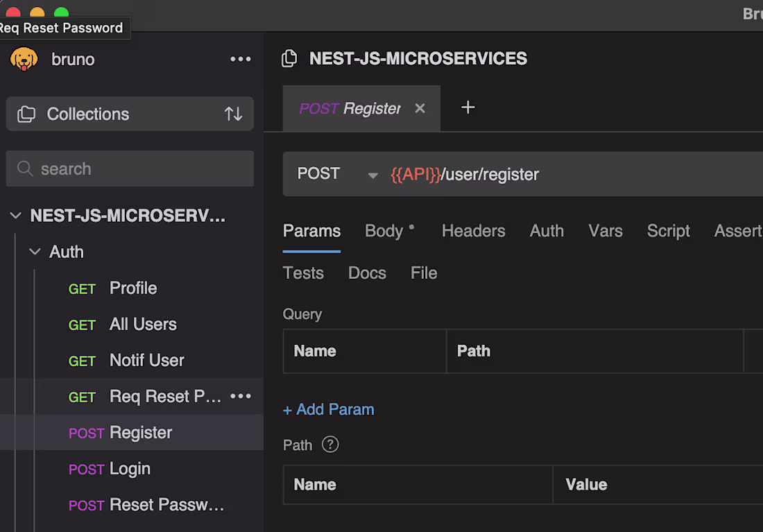Sort collections with the arrows icon

(x=234, y=114)
